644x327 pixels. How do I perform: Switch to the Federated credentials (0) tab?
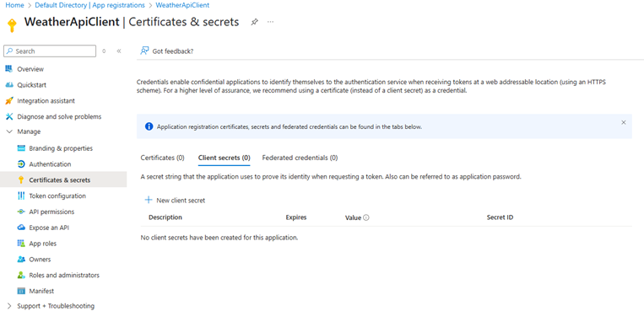[300, 158]
